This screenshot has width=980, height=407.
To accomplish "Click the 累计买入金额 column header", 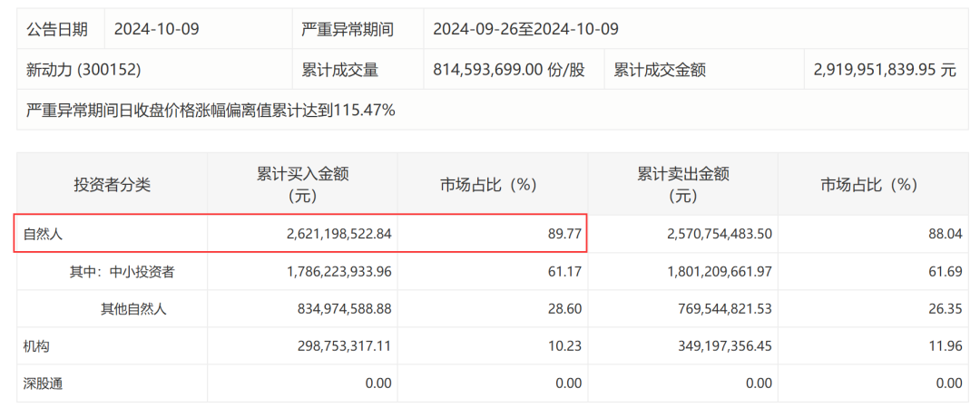I will pyautogui.click(x=302, y=185).
